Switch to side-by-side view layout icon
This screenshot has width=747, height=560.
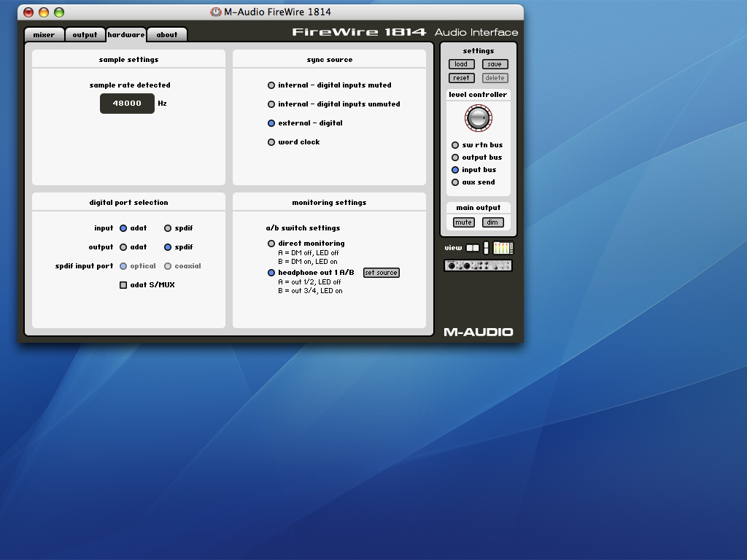click(472, 248)
